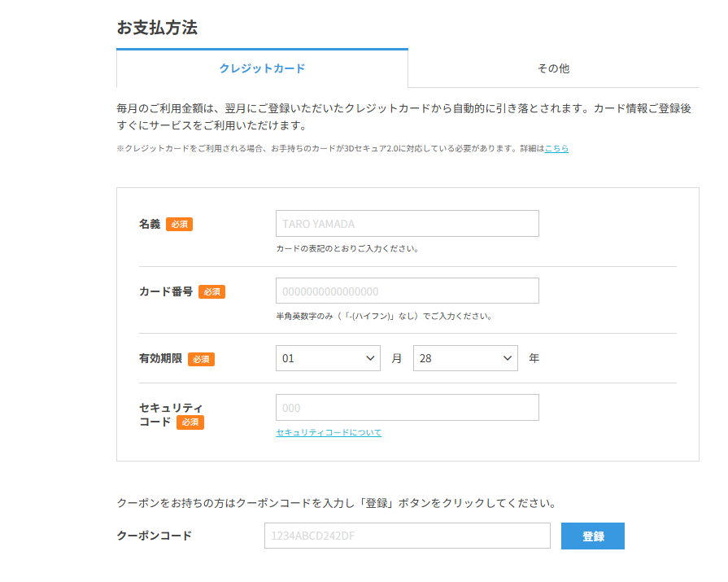Open the セキュリティコードについて help link
Viewport: 728px width, 582px height.
(x=329, y=432)
